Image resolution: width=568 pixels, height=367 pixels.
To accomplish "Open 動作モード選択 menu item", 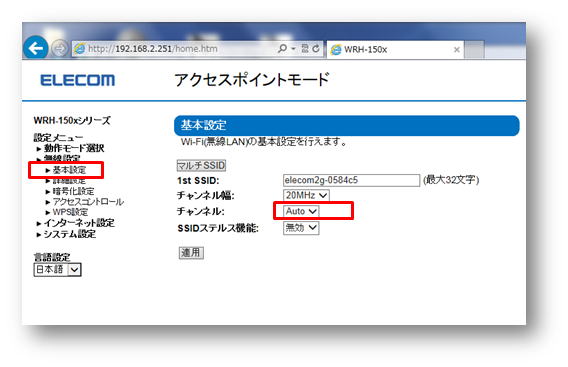I will (74, 148).
